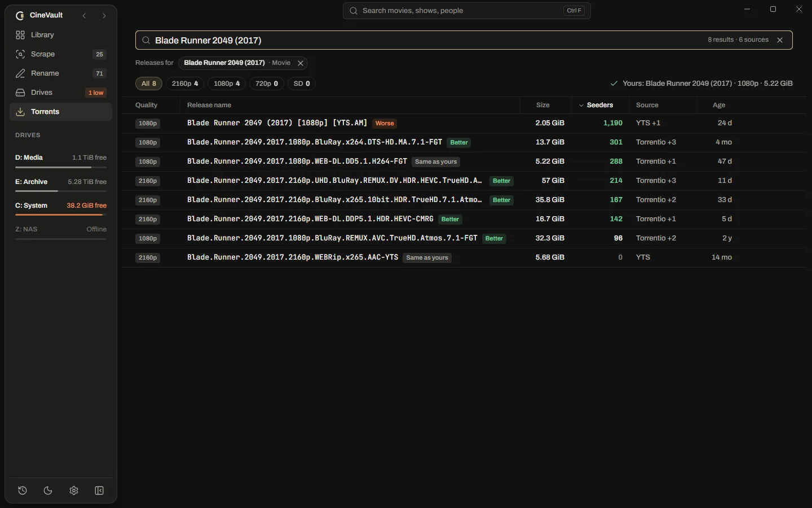Select the Torrents sidebar item
This screenshot has height=508, width=812.
click(61, 112)
